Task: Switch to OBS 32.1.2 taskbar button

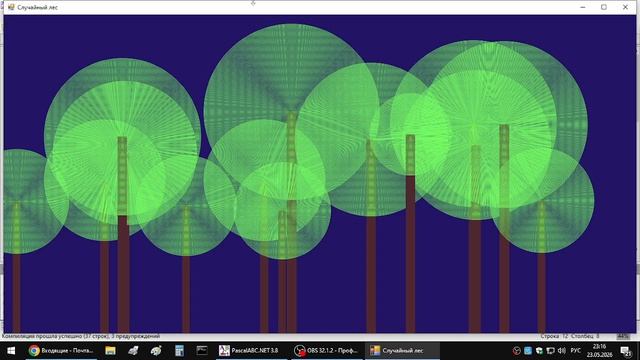Action: click(x=327, y=351)
